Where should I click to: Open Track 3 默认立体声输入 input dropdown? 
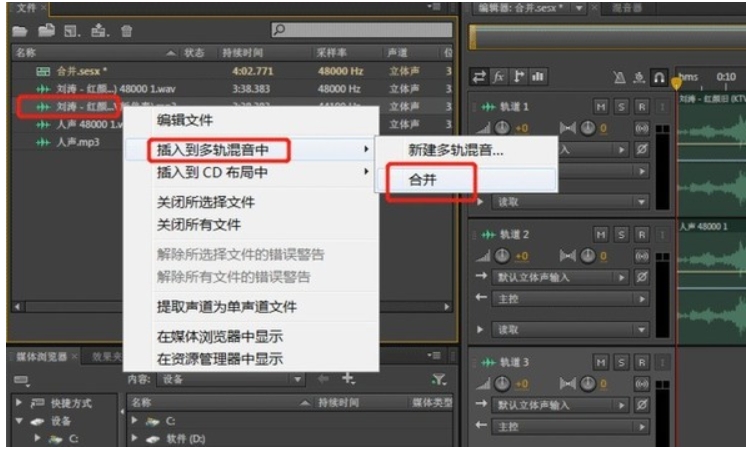tap(560, 405)
